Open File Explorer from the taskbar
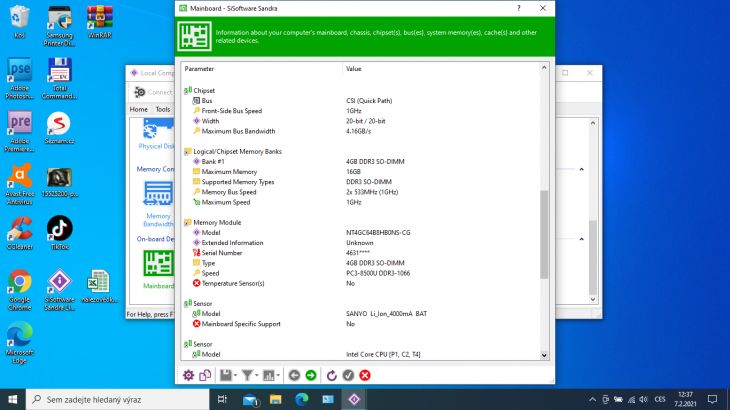The image size is (730, 410). [276, 399]
